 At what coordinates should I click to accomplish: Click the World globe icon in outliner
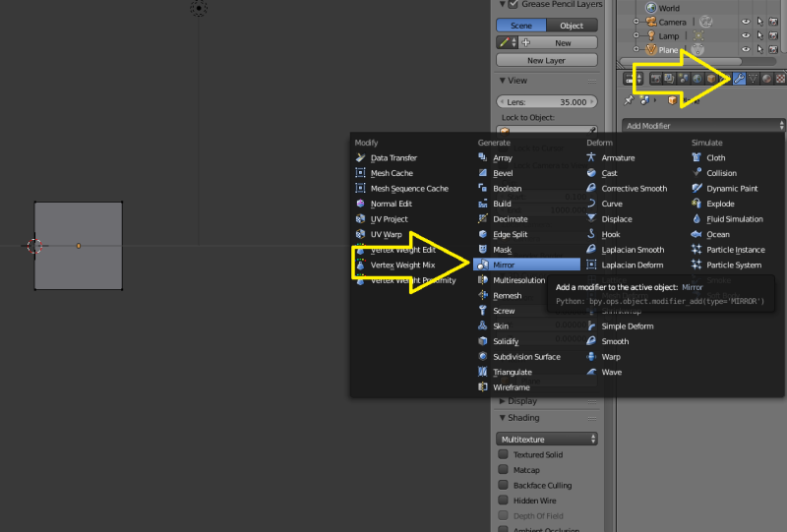651,8
